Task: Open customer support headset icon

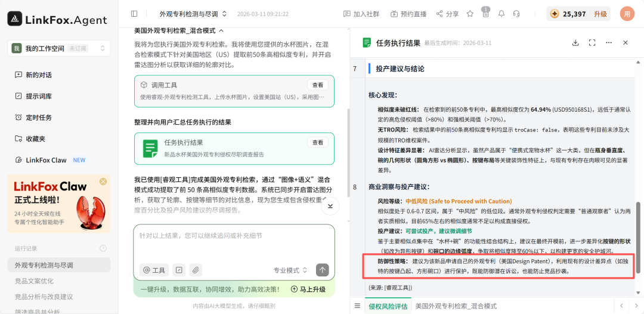Action: coord(516,14)
